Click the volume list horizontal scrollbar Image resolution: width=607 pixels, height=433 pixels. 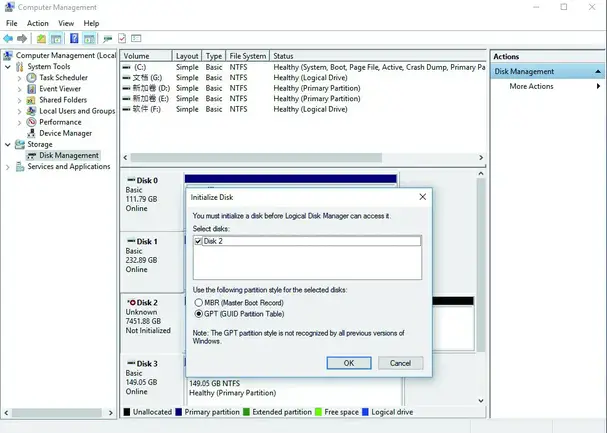(x=256, y=157)
